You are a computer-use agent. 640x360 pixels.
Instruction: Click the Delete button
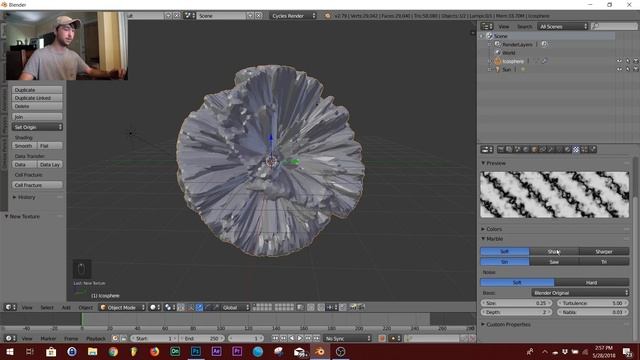tap(37, 106)
